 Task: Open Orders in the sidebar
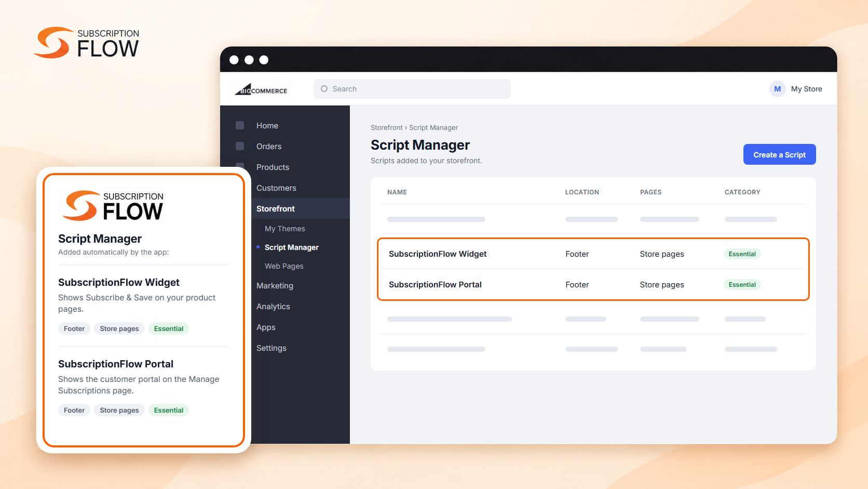[269, 147]
